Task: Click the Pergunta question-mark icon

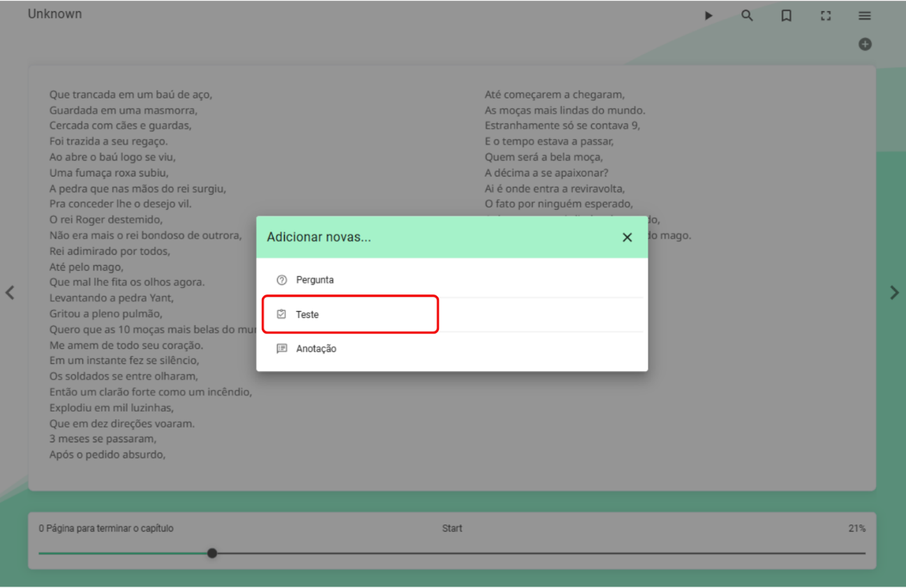Action: tap(282, 280)
